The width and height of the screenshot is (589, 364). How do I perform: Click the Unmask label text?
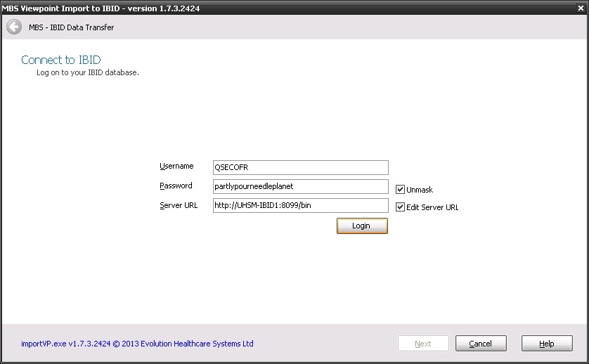420,190
